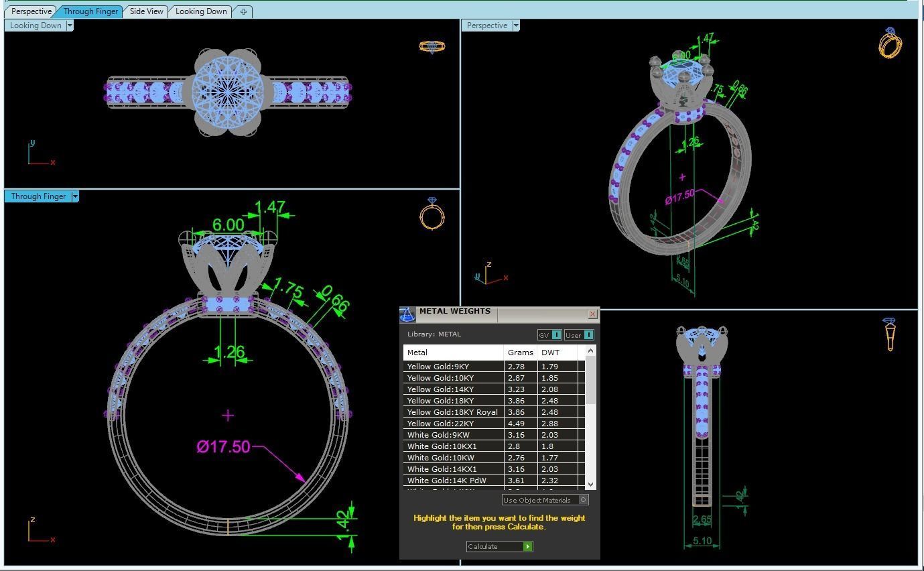Click the Ø17.50 diameter dimension in Through Finger
Screen dimensions: 924x571
point(224,447)
